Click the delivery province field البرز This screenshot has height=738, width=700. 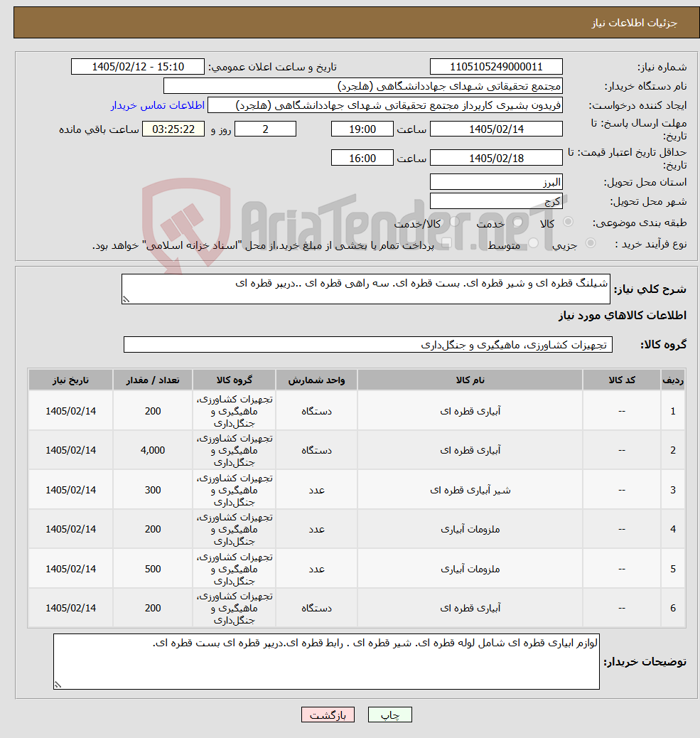(496, 182)
